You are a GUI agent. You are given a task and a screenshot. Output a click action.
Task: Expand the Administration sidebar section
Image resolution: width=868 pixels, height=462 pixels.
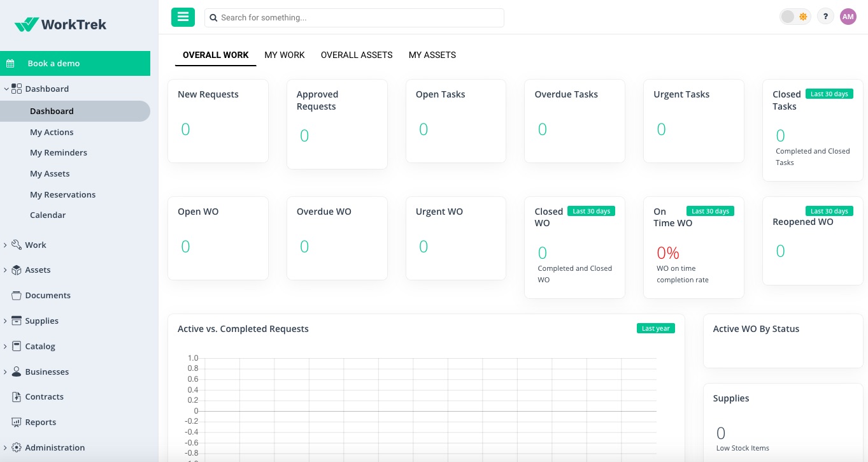(6, 448)
